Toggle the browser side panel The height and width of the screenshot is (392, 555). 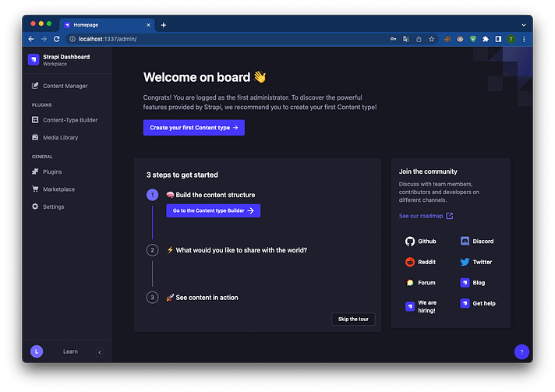point(498,39)
